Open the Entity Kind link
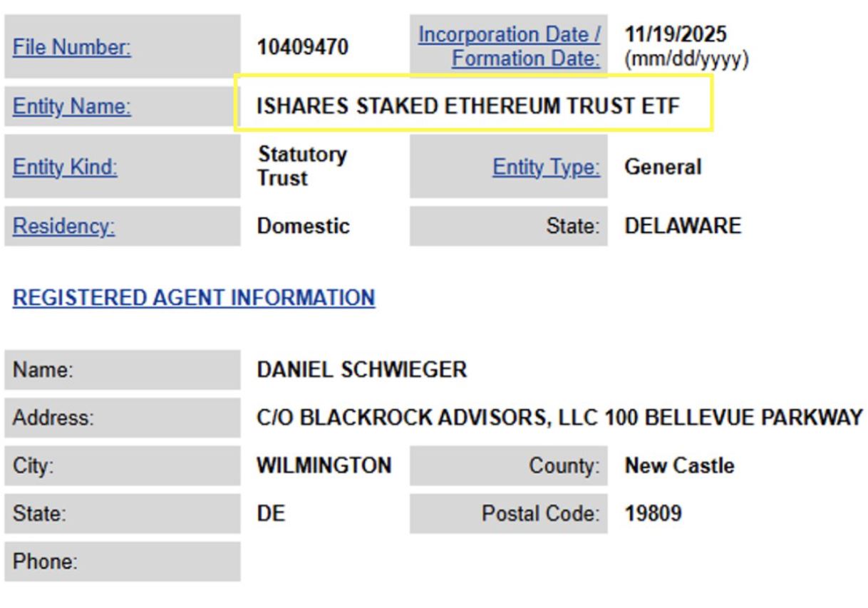868x608 pixels. point(65,167)
